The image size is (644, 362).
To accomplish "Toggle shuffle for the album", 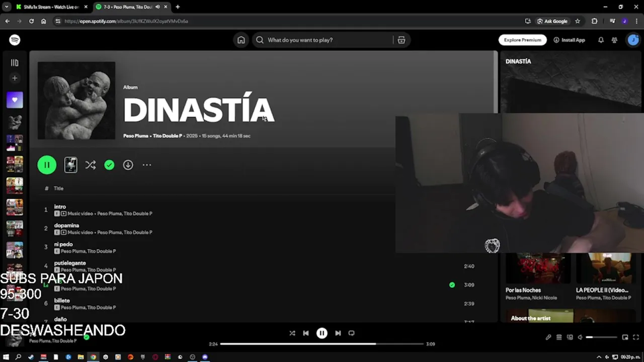I will tap(91, 165).
